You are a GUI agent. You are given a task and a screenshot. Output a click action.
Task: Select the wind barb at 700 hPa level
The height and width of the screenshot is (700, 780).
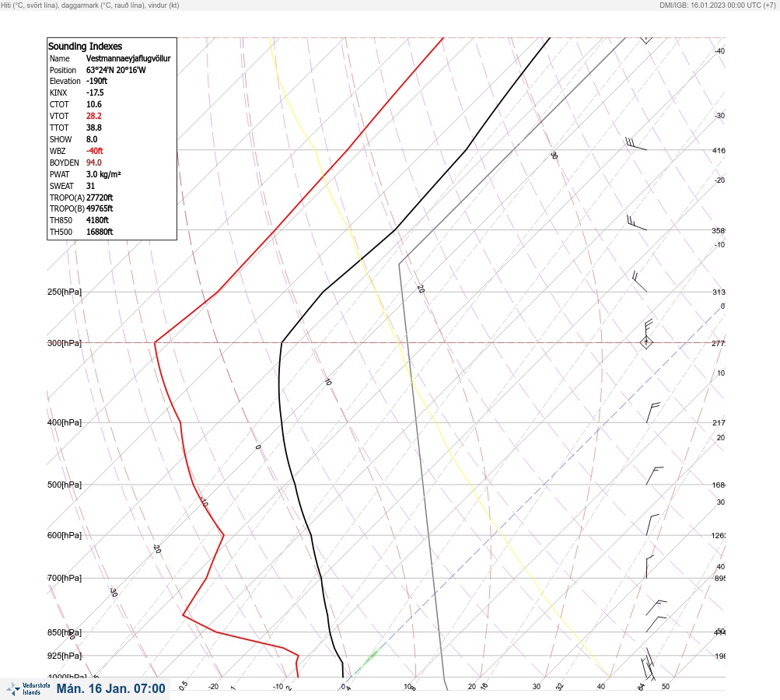(649, 567)
